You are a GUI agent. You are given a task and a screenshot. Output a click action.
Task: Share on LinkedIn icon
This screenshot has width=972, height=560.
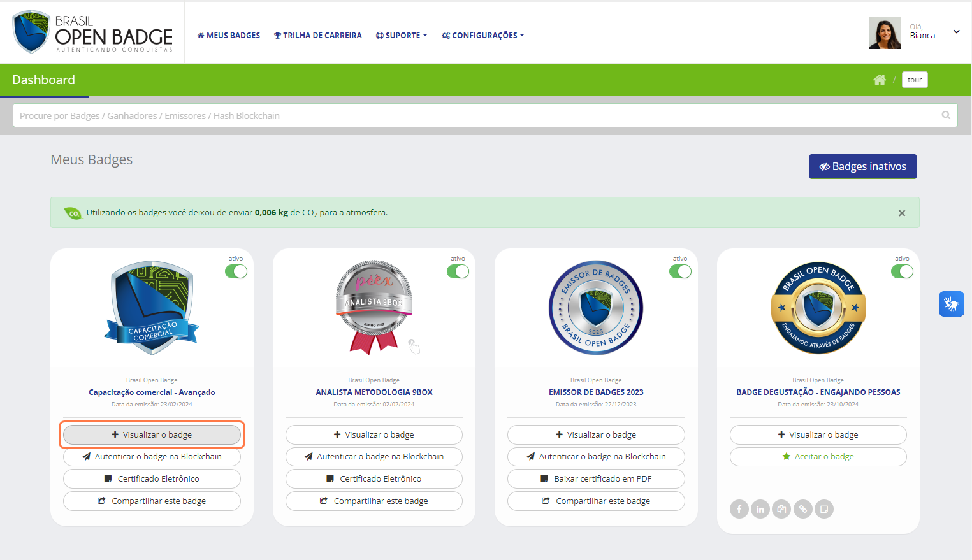(x=760, y=509)
